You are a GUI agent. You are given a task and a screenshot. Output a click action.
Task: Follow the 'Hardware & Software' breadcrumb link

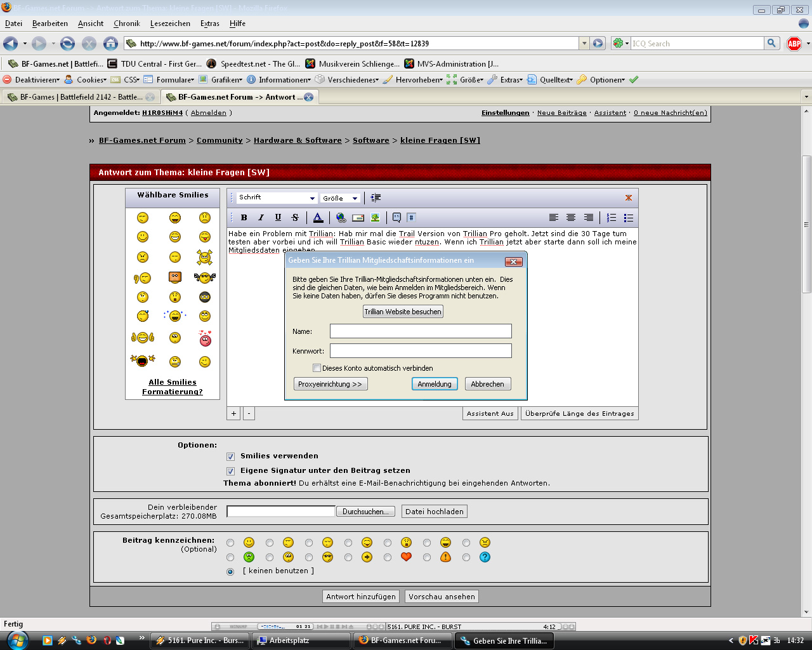click(x=298, y=140)
